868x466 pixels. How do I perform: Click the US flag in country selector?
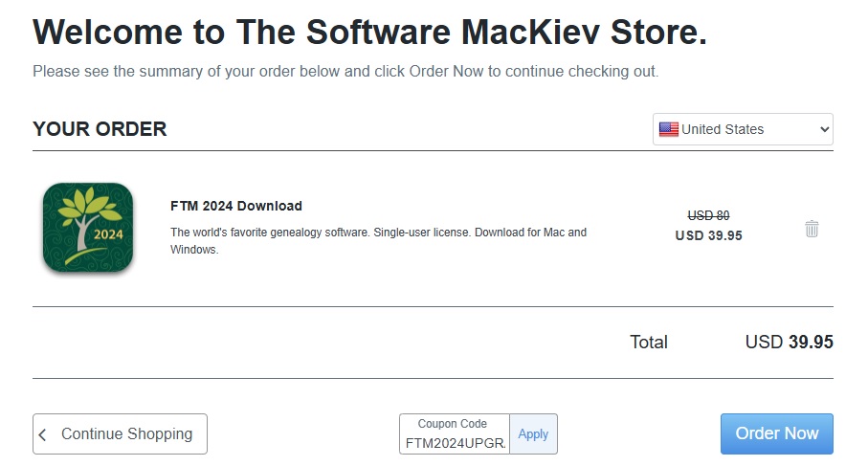668,129
